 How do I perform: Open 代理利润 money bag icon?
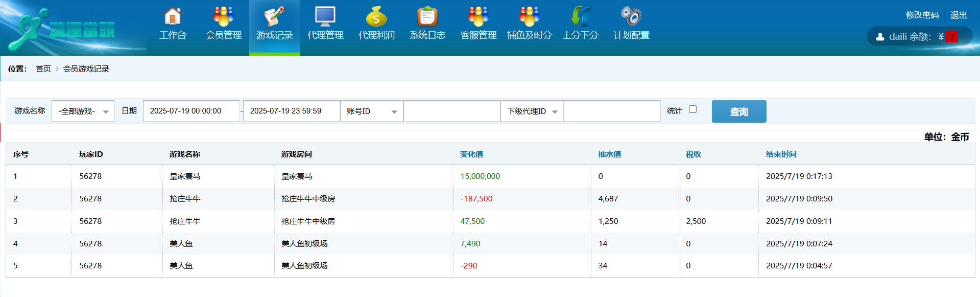[x=376, y=17]
